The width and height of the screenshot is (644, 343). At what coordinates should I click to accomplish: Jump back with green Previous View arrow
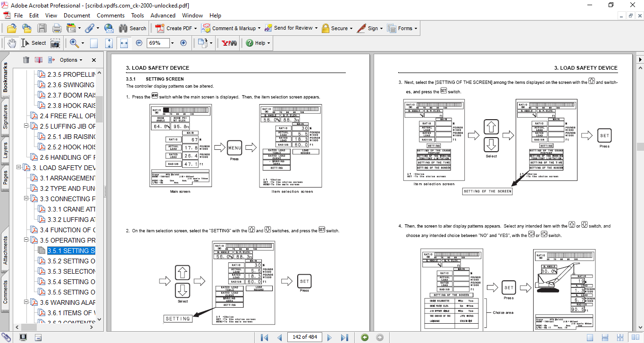tap(364, 337)
